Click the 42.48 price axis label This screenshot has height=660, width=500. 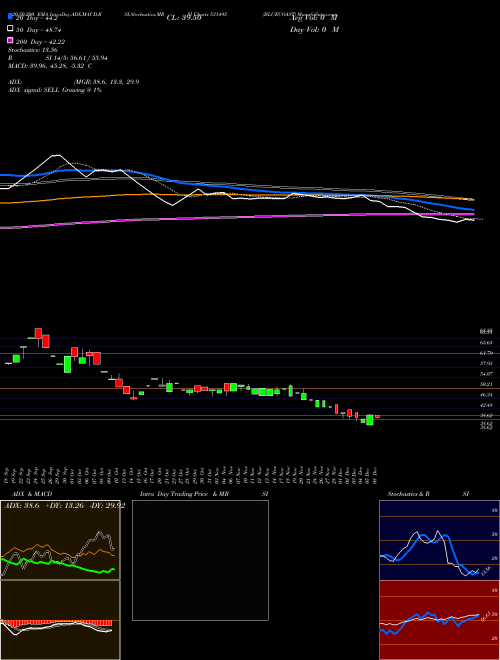[487, 405]
